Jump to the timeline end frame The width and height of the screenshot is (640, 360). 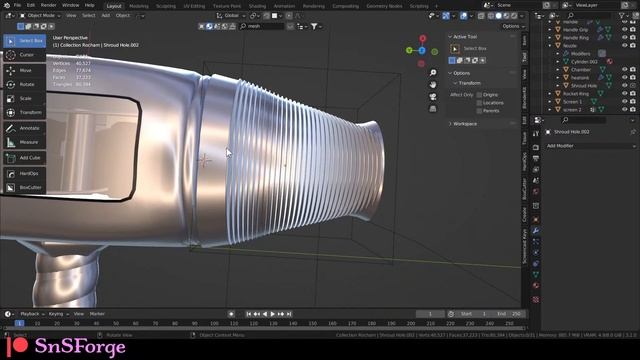point(289,314)
